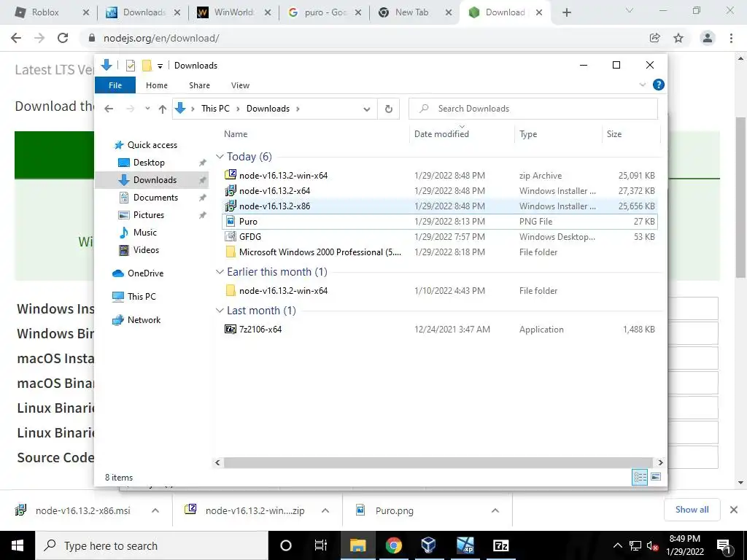This screenshot has width=747, height=560.
Task: Open 7-Zip from the taskbar
Action: click(500, 545)
